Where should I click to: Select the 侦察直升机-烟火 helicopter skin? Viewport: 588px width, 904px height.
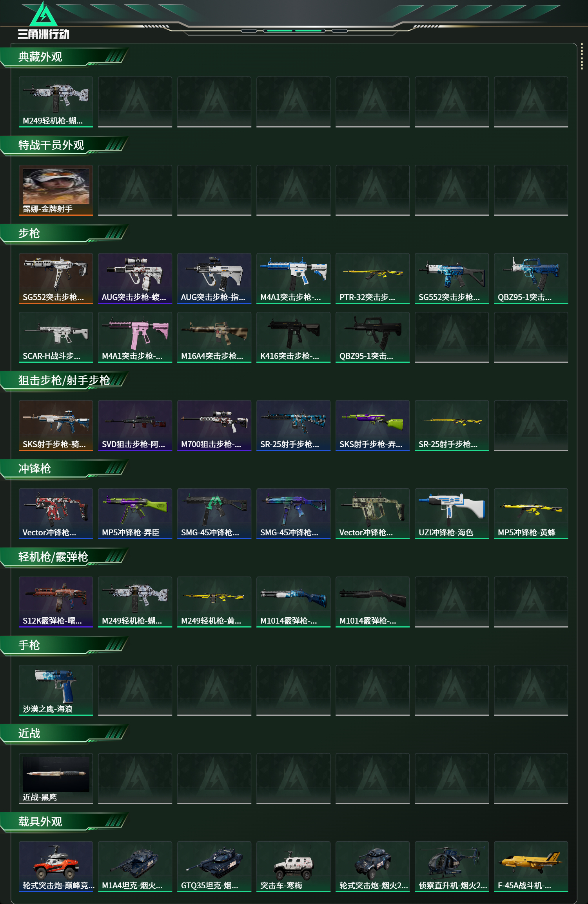[452, 867]
